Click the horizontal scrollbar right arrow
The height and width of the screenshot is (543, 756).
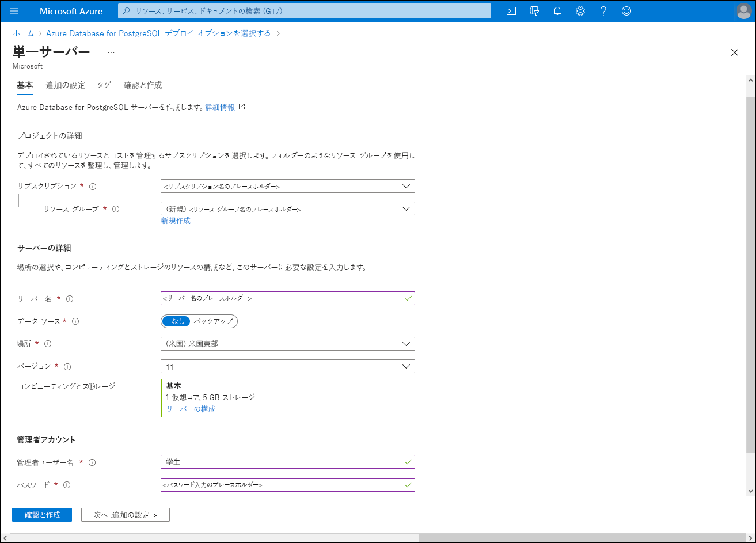(751, 538)
